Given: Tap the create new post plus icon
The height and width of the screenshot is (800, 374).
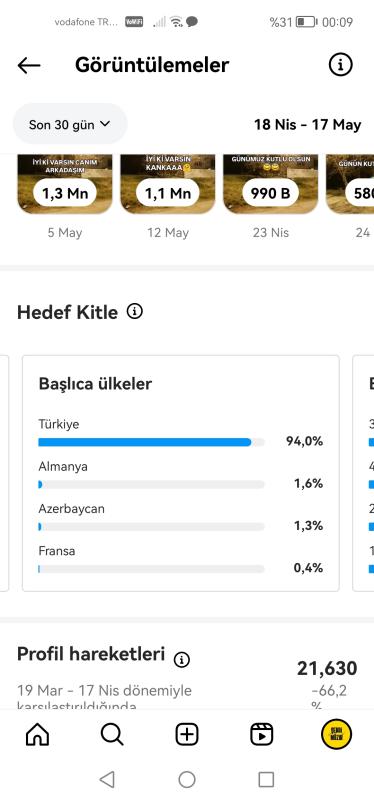Looking at the screenshot, I should coord(187,735).
